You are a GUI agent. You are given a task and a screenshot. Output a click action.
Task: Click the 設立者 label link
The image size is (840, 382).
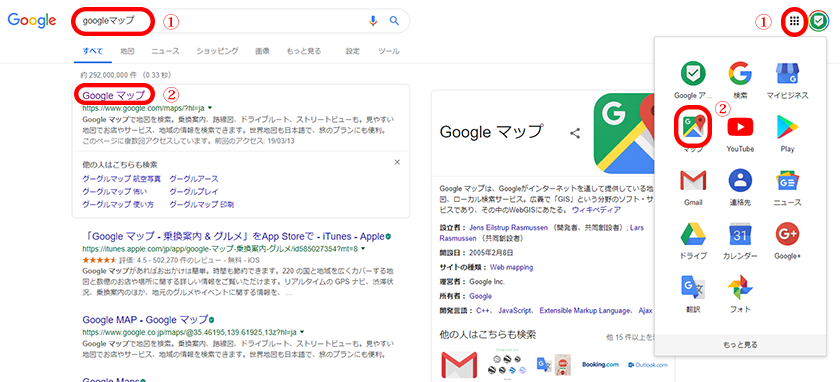(x=451, y=228)
